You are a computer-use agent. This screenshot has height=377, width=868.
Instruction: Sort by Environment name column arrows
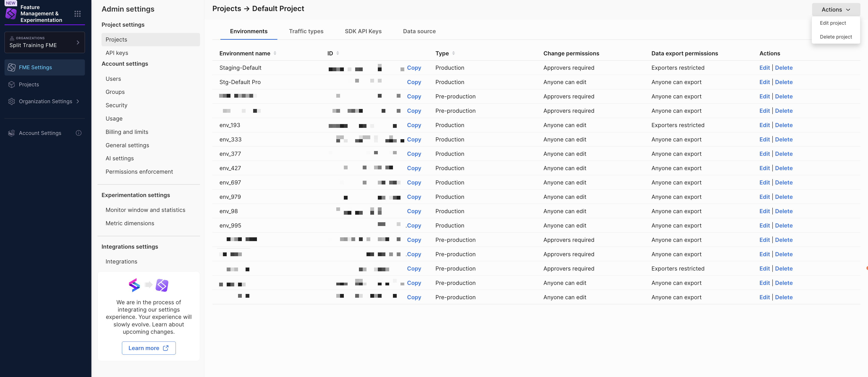[x=275, y=53]
